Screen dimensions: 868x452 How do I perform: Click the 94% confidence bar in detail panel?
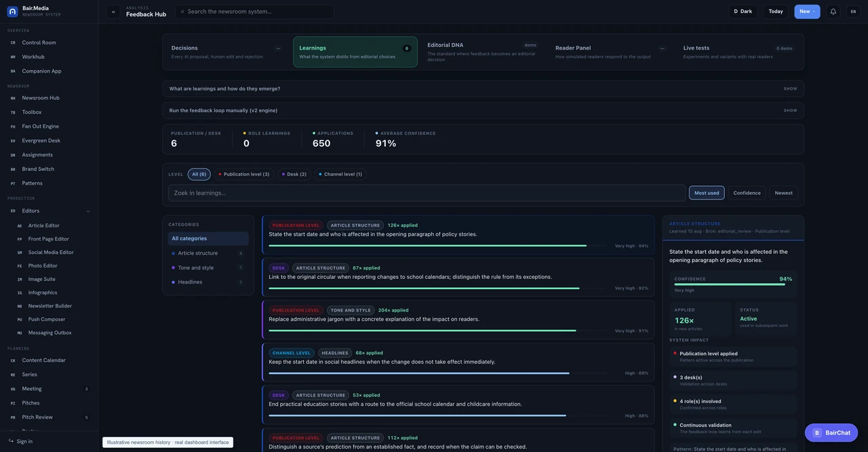click(733, 284)
